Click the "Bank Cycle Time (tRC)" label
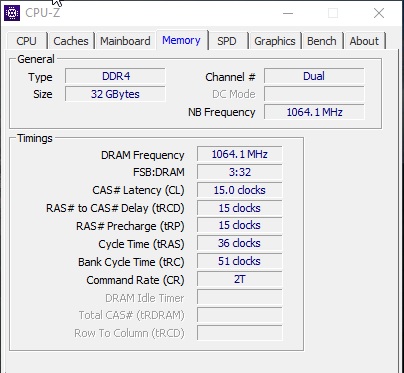The height and width of the screenshot is (373, 404). (131, 262)
